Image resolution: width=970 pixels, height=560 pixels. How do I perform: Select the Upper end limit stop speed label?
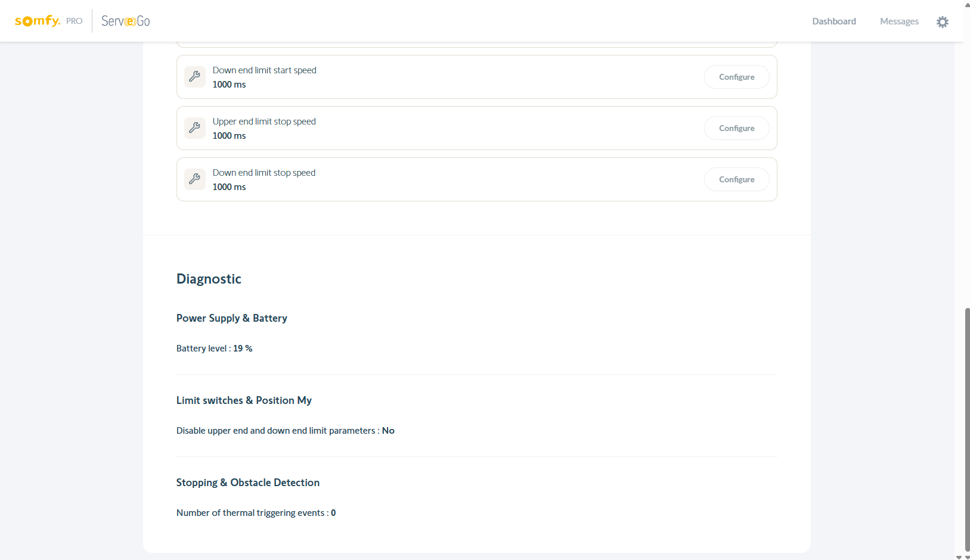click(264, 122)
